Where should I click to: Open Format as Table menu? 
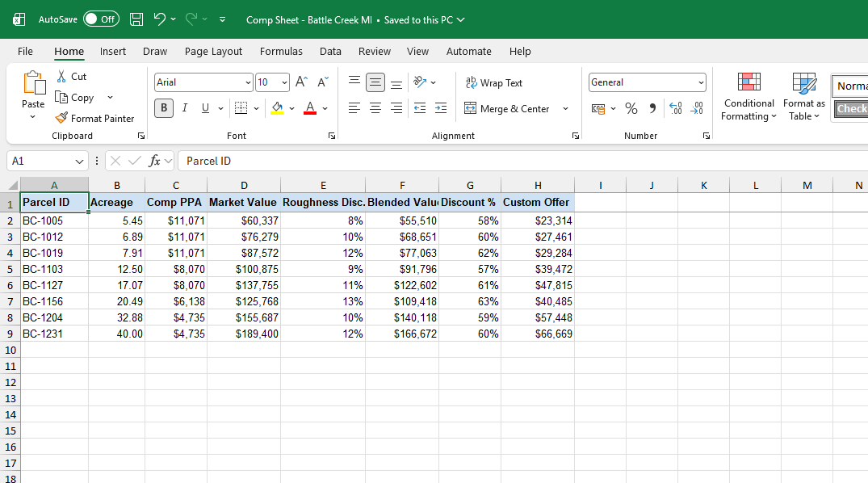coord(803,96)
